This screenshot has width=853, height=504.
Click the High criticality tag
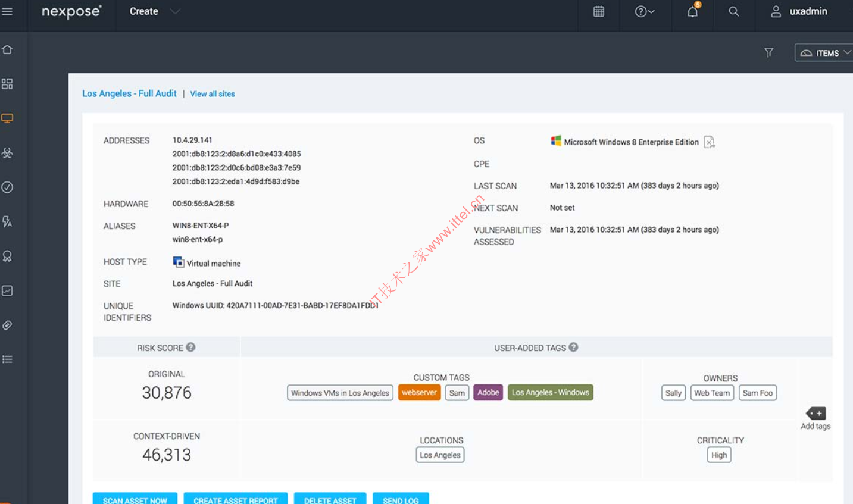[x=719, y=455]
